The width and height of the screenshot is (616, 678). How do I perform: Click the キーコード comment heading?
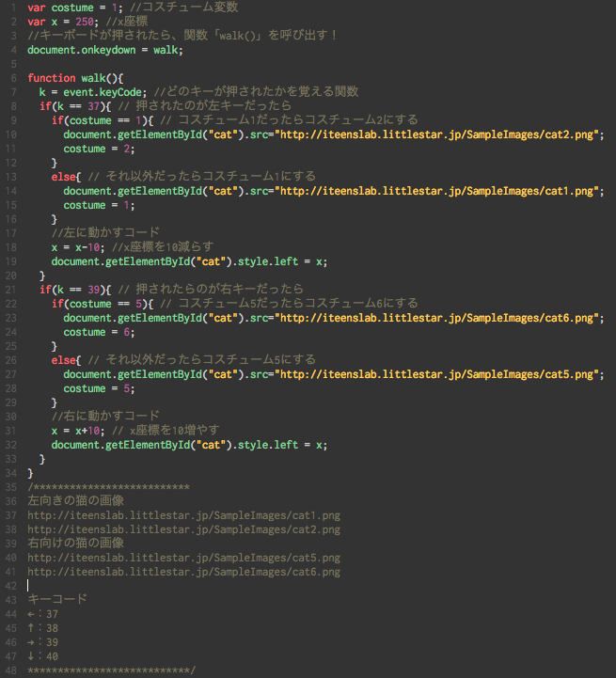57,600
